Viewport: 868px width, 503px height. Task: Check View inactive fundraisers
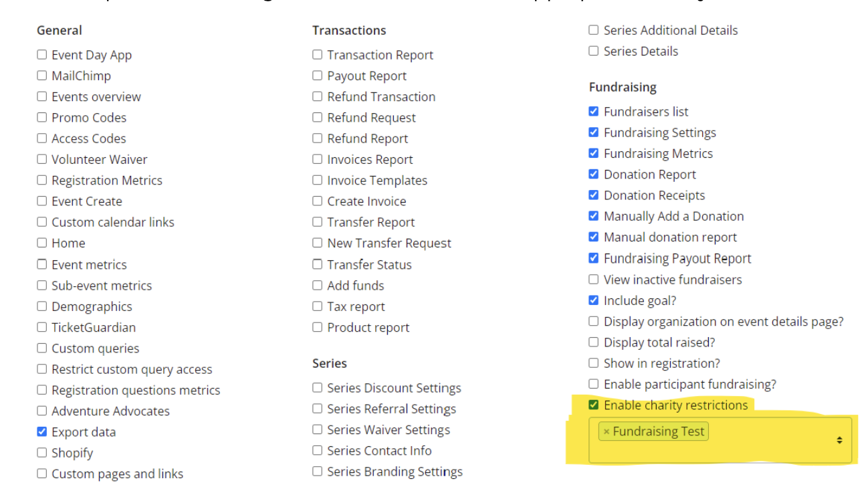coord(594,280)
